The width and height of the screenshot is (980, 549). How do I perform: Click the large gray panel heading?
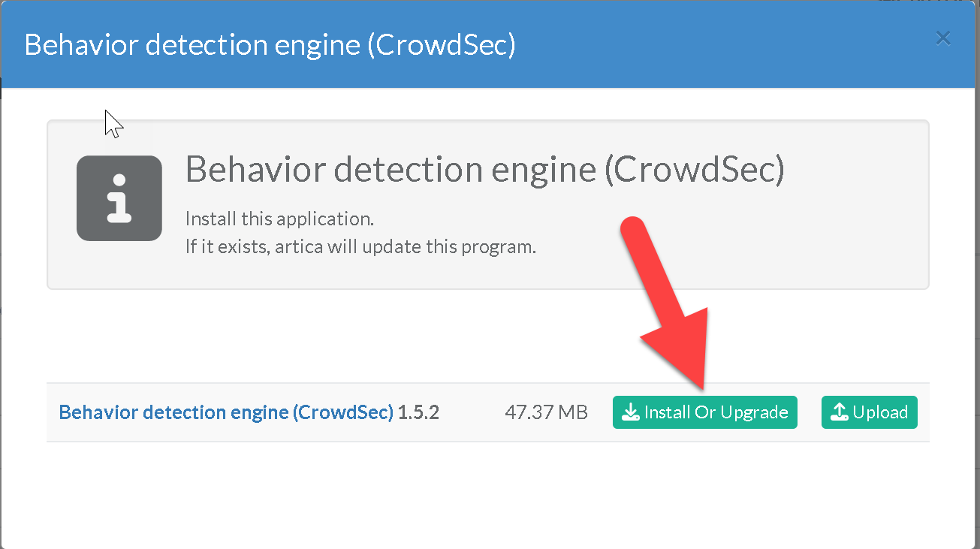tap(484, 170)
